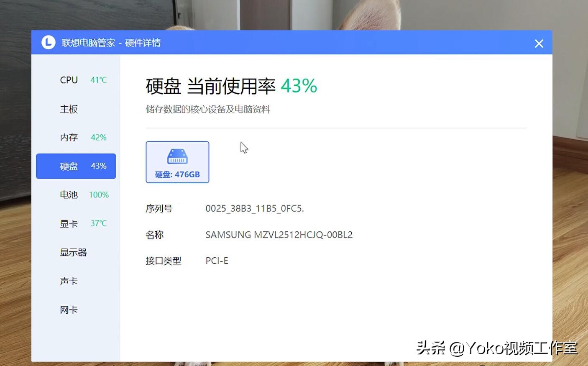Click the green 43% usage figure
This screenshot has width=588, height=366.
tap(299, 86)
